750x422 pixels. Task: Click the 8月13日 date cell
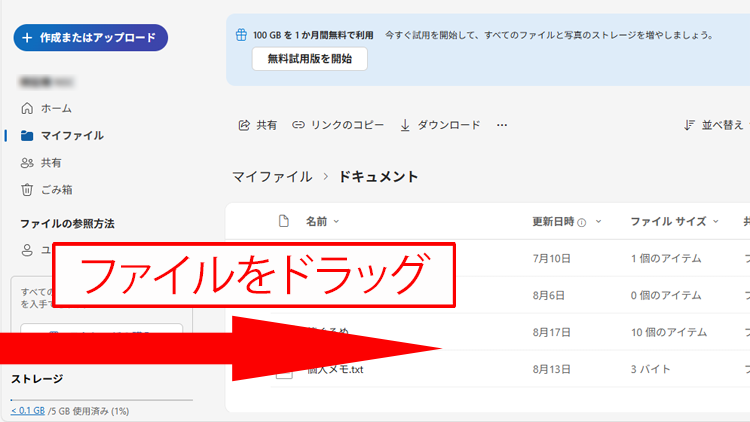[551, 369]
